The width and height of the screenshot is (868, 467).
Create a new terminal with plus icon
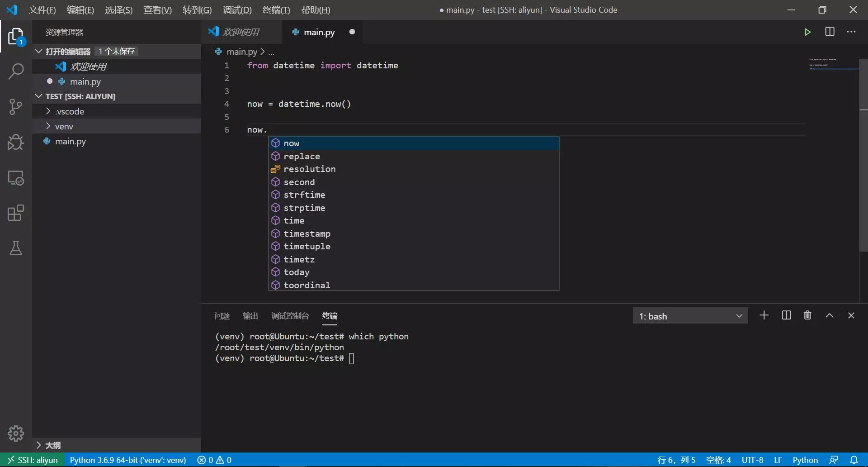point(764,315)
